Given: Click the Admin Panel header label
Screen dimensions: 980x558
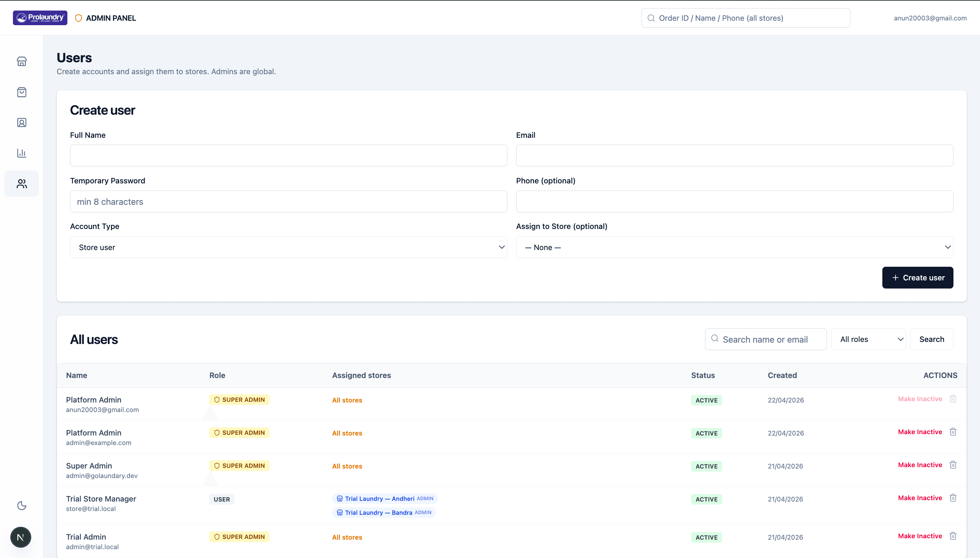Looking at the screenshot, I should pyautogui.click(x=111, y=18).
